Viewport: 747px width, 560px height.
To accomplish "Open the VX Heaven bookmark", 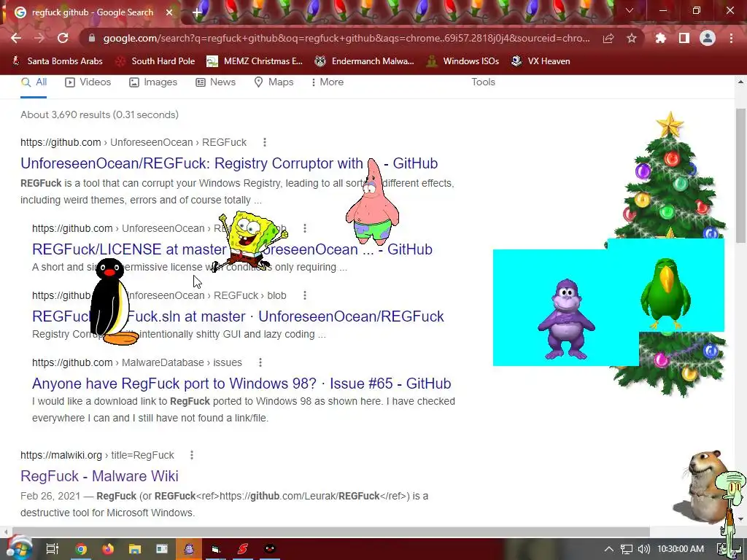I will [541, 61].
